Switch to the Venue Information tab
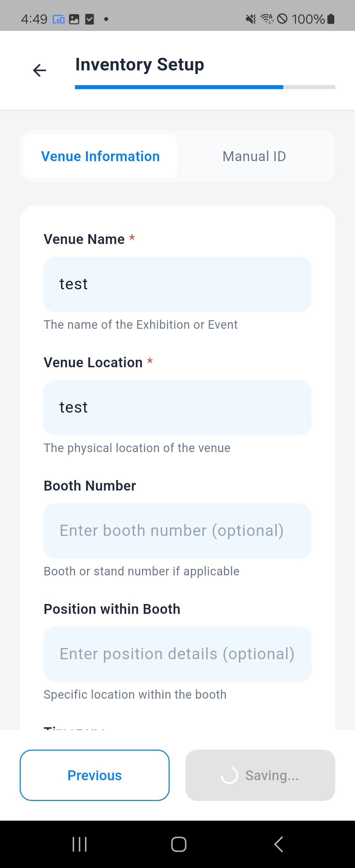This screenshot has height=868, width=355. 100,157
